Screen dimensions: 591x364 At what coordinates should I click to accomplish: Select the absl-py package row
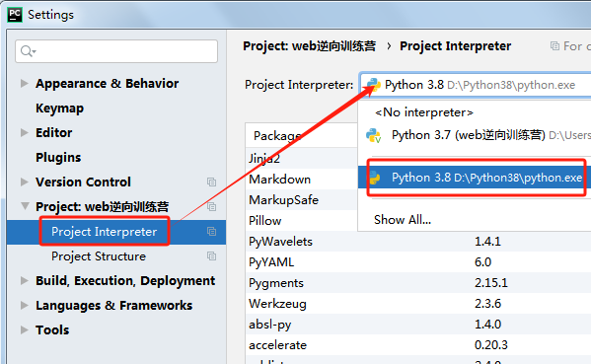point(418,325)
